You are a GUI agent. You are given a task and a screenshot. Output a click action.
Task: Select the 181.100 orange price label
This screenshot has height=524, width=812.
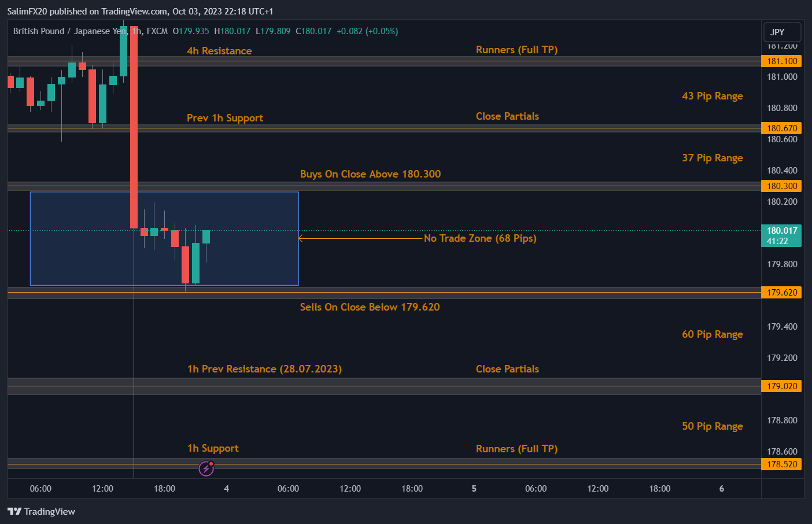[x=781, y=61]
